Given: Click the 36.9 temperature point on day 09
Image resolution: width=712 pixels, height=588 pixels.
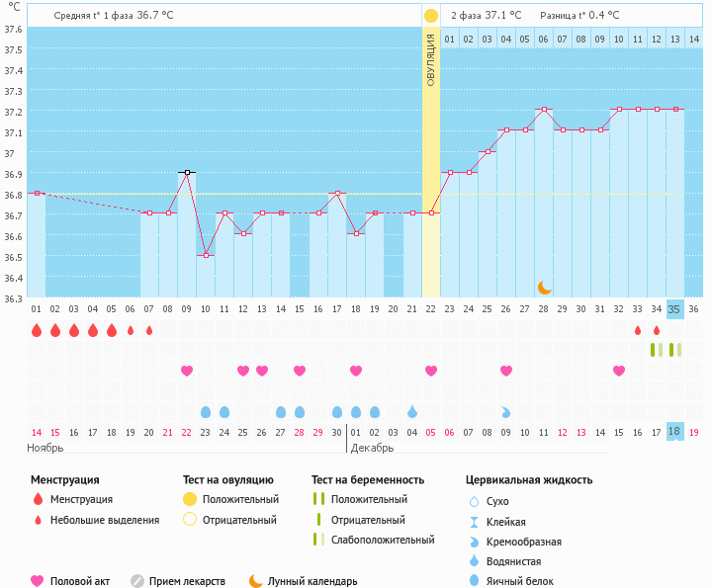Looking at the screenshot, I should (187, 172).
